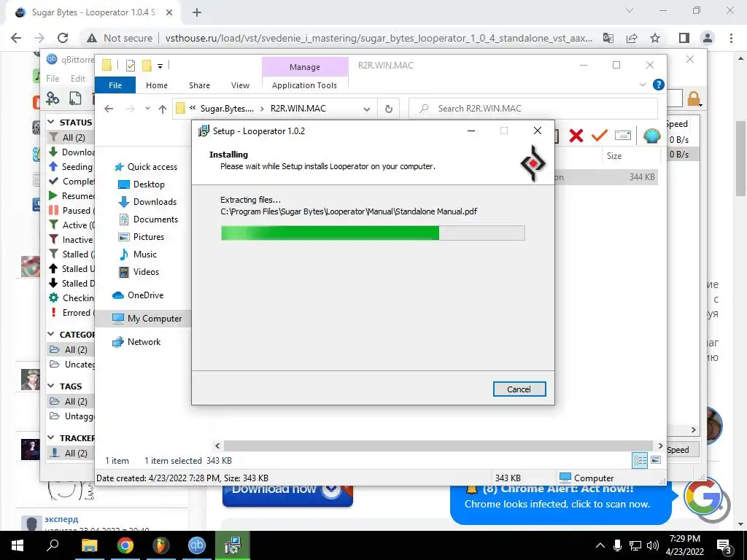Switch Explorer to details view icon
This screenshot has width=747, height=560.
(640, 460)
